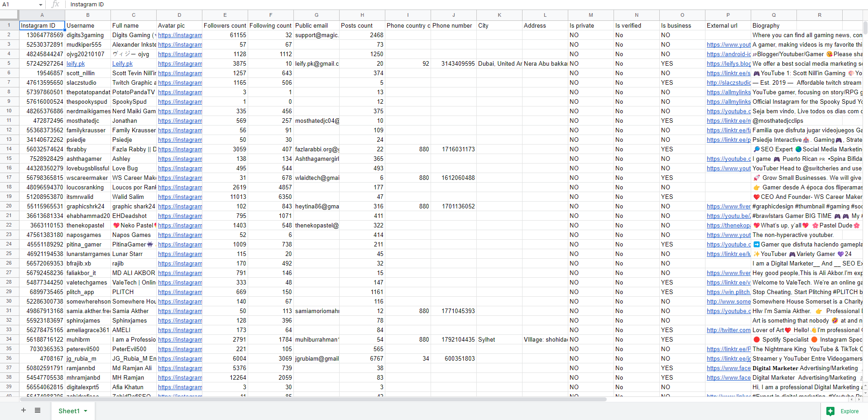The image size is (868, 420).
Task: Select the 'Biography' header cell
Action: pos(774,25)
